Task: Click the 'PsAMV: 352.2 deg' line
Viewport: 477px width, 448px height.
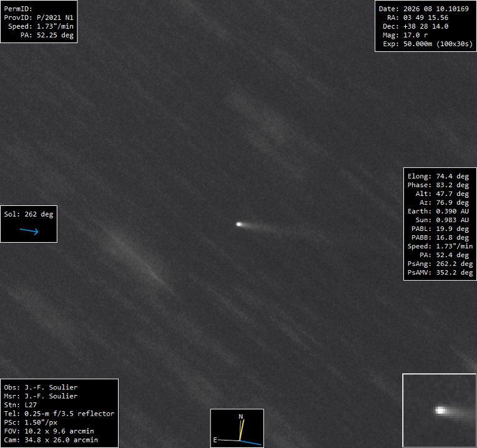Action: pyautogui.click(x=440, y=273)
